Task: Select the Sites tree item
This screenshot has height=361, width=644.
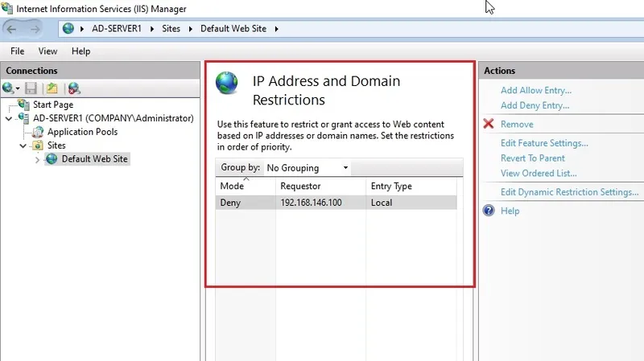Action: 56,146
